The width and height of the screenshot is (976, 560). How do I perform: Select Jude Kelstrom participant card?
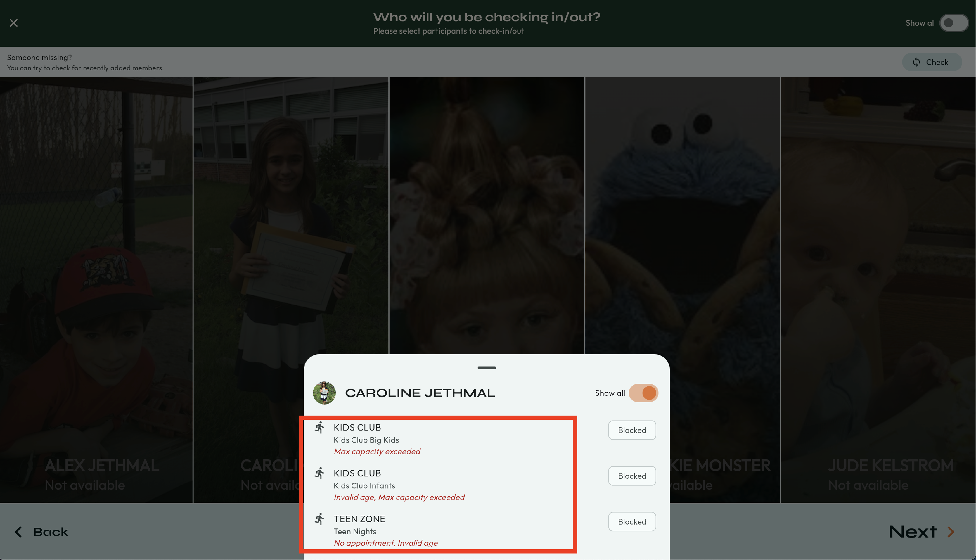point(878,269)
